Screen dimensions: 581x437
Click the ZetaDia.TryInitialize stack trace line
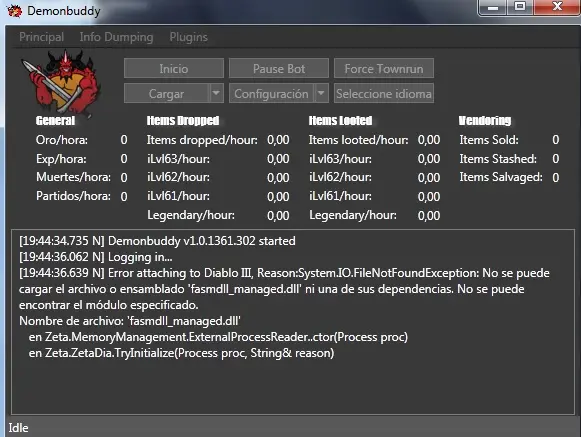pos(182,353)
